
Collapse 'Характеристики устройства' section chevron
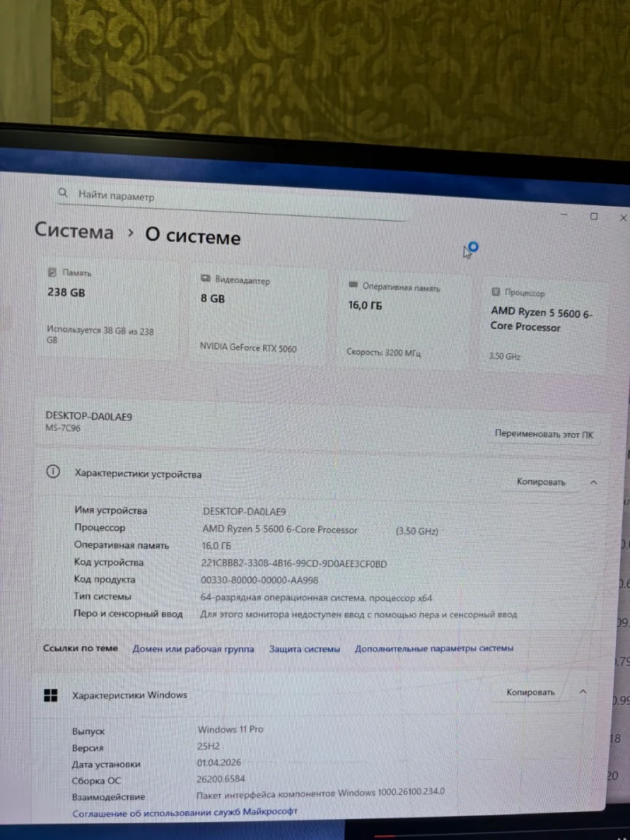(x=593, y=483)
